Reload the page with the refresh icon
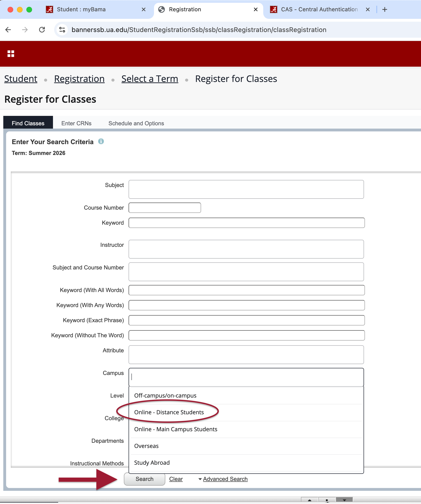This screenshot has height=504, width=421. pos(42,30)
